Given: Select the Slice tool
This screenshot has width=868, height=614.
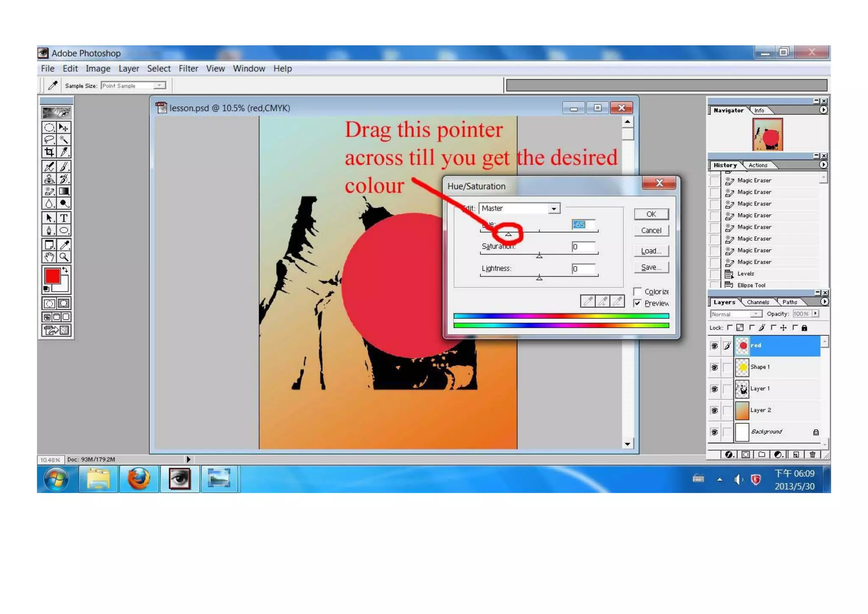Looking at the screenshot, I should [64, 152].
